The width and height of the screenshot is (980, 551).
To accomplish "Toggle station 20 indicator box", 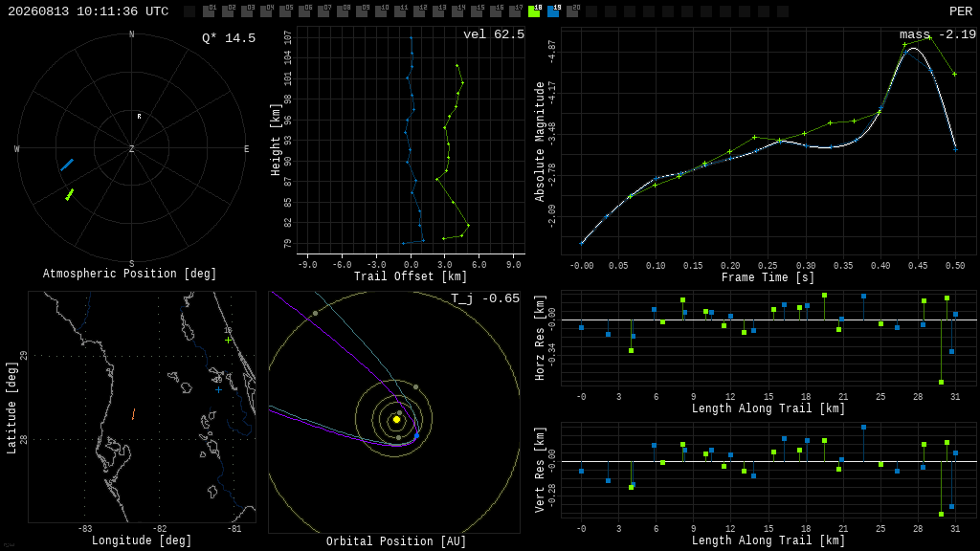I will click(x=572, y=11).
